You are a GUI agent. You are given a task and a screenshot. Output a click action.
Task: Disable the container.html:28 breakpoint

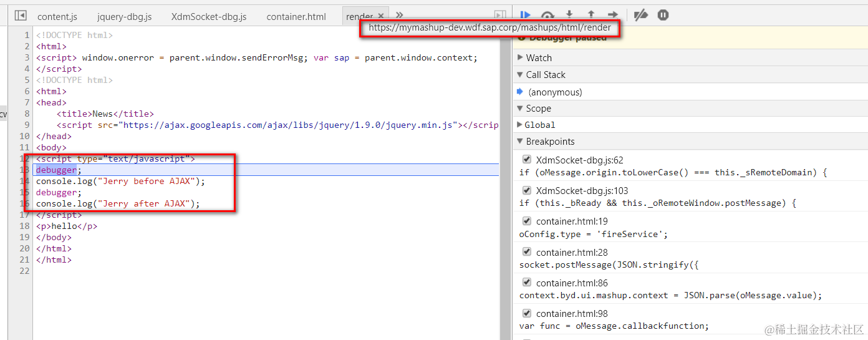527,251
